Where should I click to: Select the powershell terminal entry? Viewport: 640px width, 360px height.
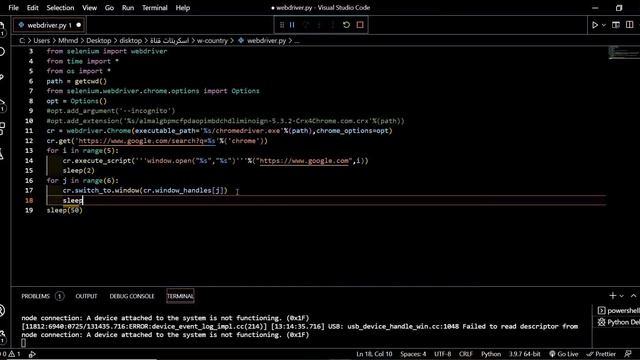(618, 311)
